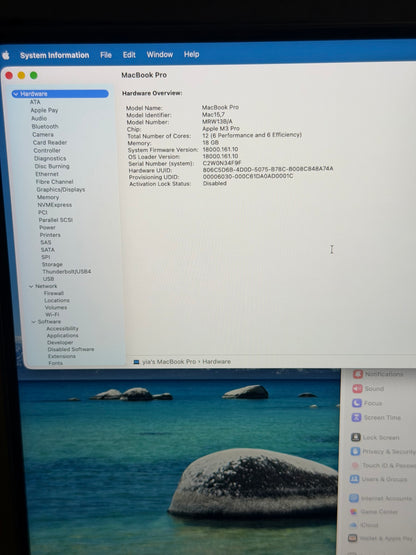Screen dimensions: 416x555
Task: Select Parallel SCSI in the sidebar
Action: [56, 220]
